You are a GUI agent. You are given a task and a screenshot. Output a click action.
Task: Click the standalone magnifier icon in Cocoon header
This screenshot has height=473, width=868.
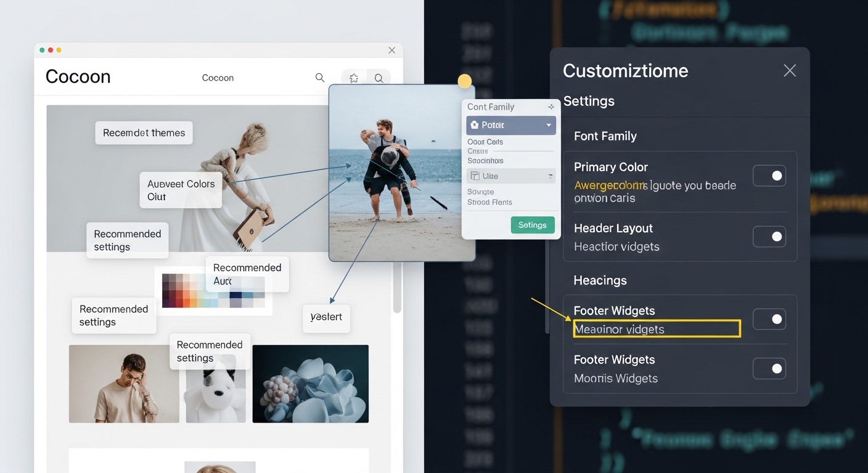(x=319, y=78)
